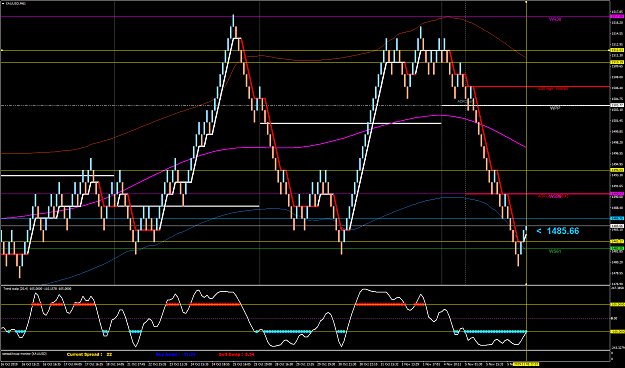
Task: Click the 1485.66 current price label
Action: (558, 231)
